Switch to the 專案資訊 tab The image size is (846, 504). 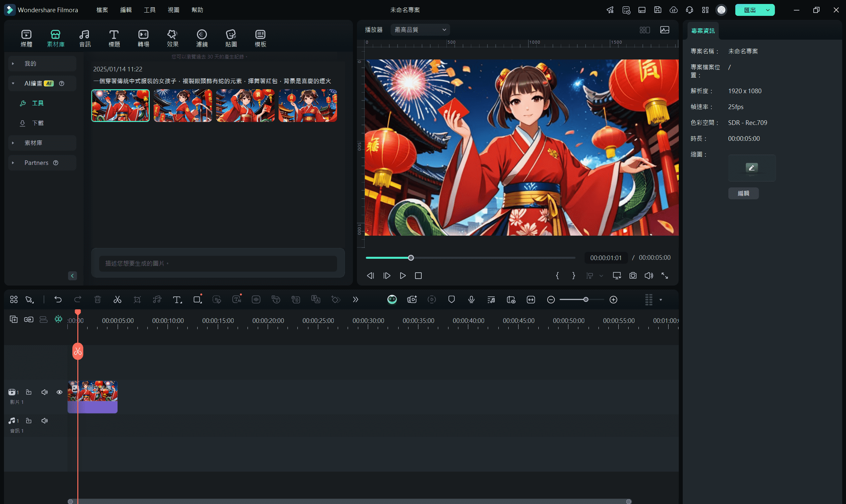click(703, 31)
